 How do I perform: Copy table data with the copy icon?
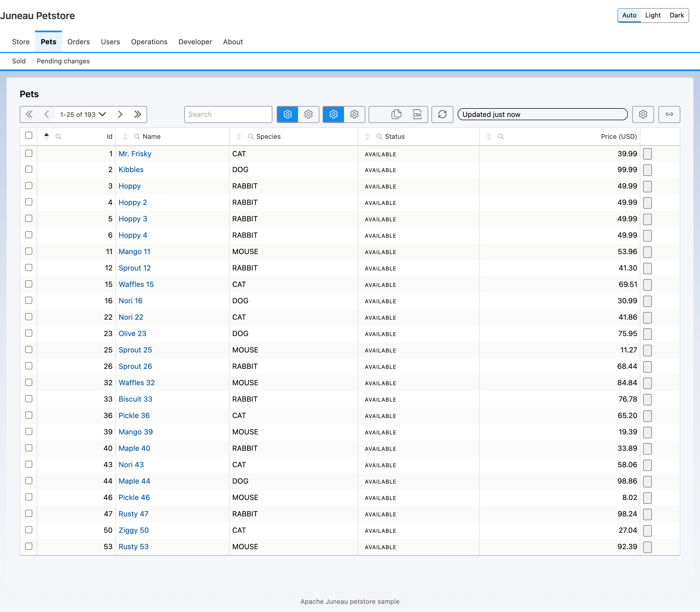pos(396,114)
